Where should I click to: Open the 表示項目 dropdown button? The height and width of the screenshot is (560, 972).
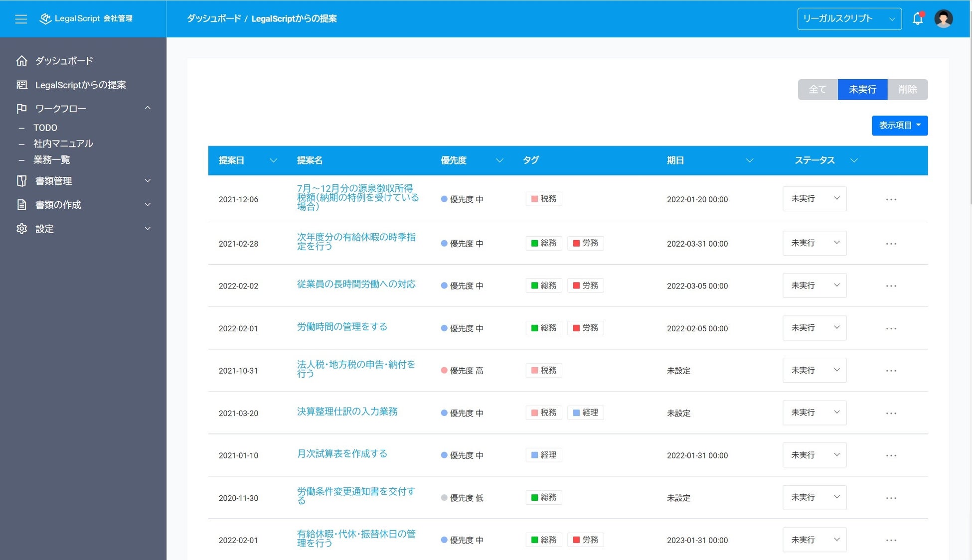[899, 126]
